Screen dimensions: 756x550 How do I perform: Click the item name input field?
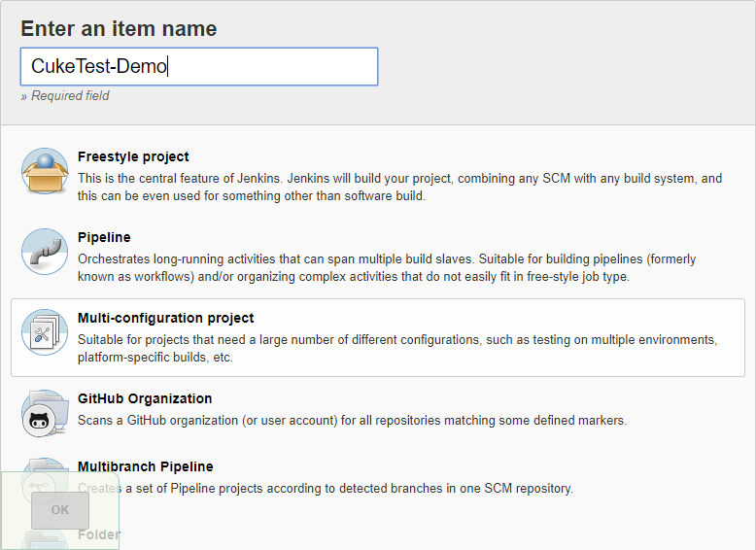click(198, 67)
